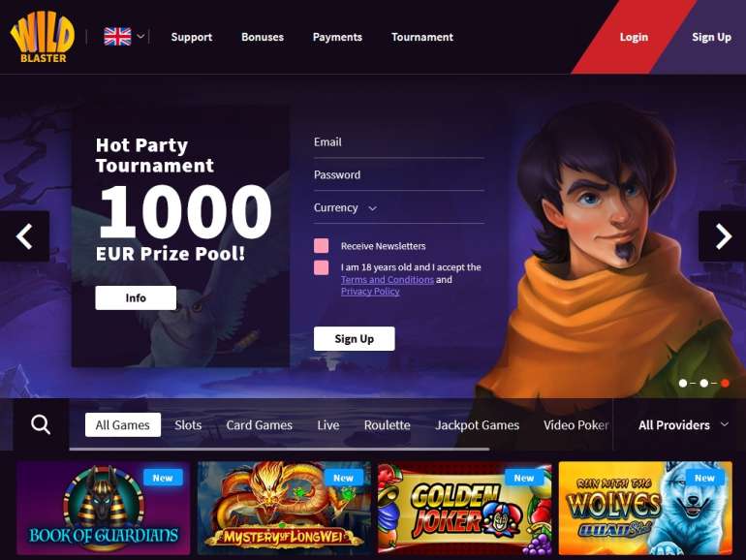Click the tournament Info button

click(136, 297)
